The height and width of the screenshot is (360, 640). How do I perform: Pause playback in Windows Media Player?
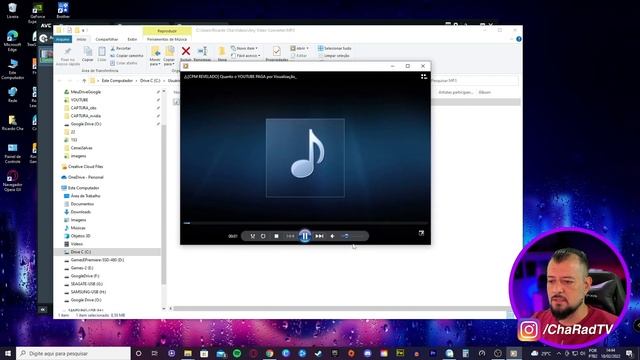[305, 236]
